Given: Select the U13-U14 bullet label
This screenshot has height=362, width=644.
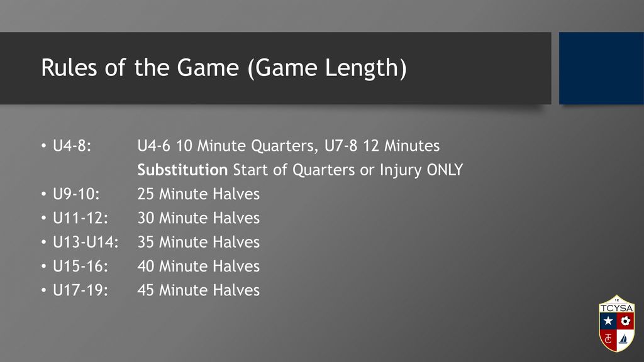Looking at the screenshot, I should [86, 242].
